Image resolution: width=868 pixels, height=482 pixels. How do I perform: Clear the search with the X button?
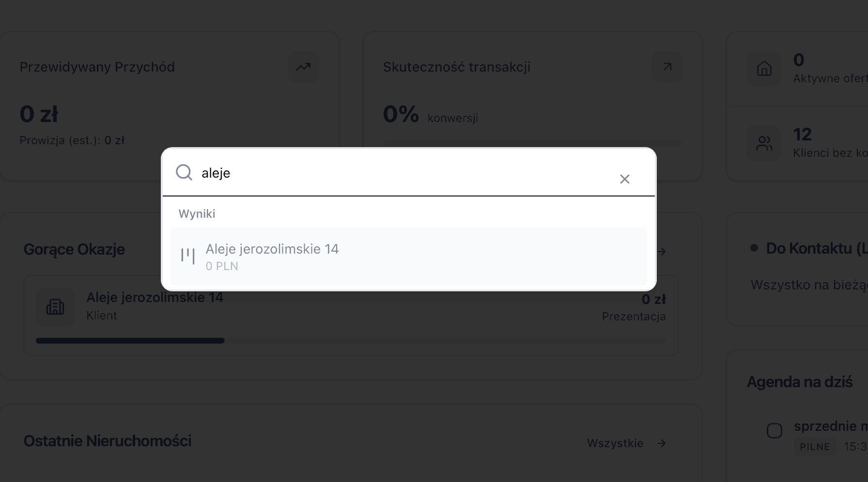pyautogui.click(x=624, y=179)
